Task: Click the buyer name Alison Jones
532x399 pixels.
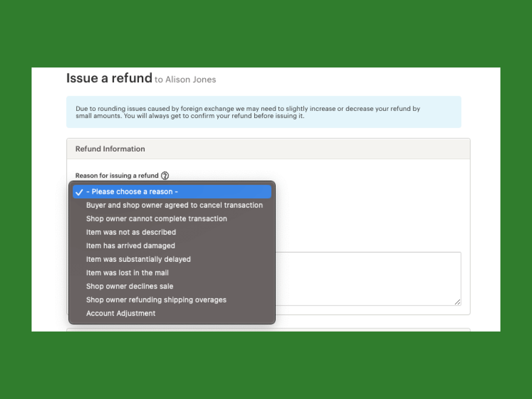Action: coord(191,80)
